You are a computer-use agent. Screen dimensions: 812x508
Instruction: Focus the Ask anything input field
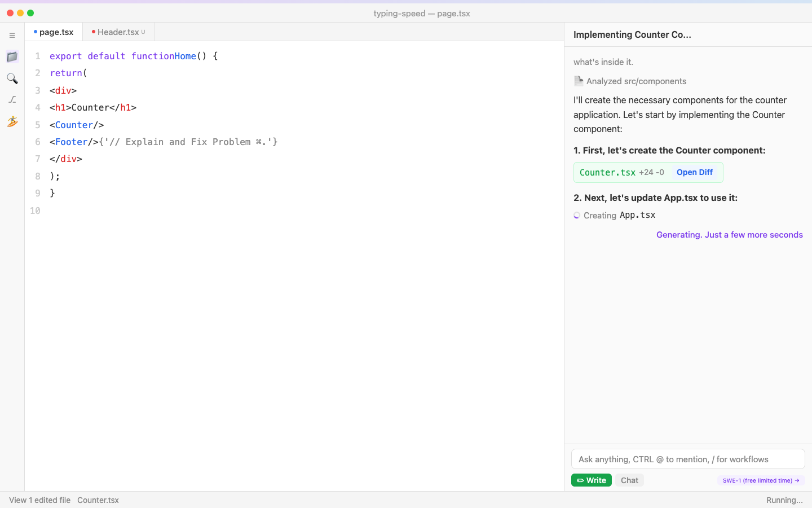point(687,459)
